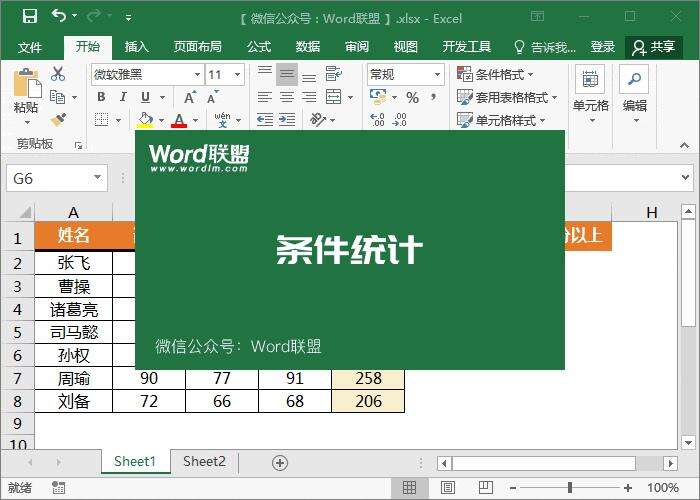Switch to the 公式 Formulas tab
This screenshot has height=500, width=700.
tap(259, 46)
